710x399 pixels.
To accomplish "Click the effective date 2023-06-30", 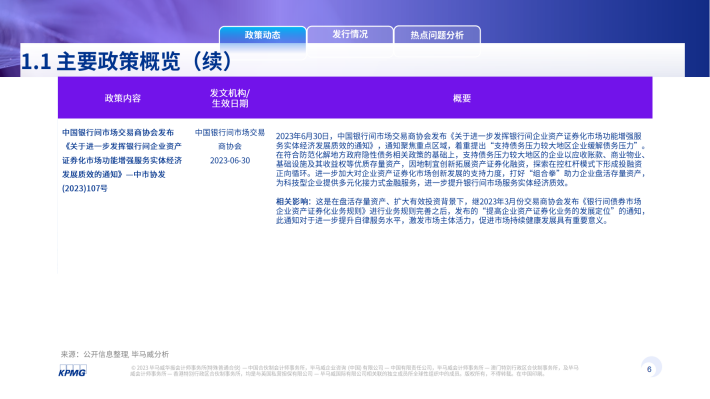I will point(230,161).
